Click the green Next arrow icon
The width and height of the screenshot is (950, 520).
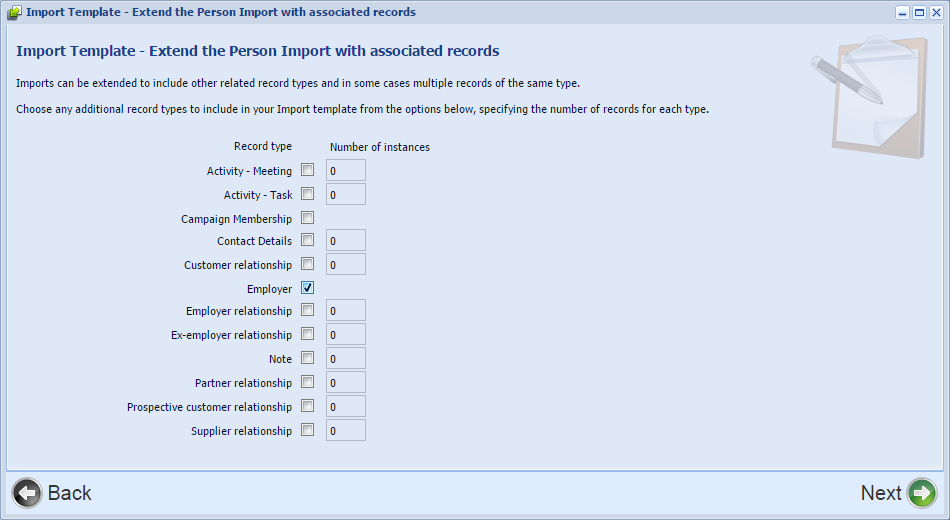(922, 493)
